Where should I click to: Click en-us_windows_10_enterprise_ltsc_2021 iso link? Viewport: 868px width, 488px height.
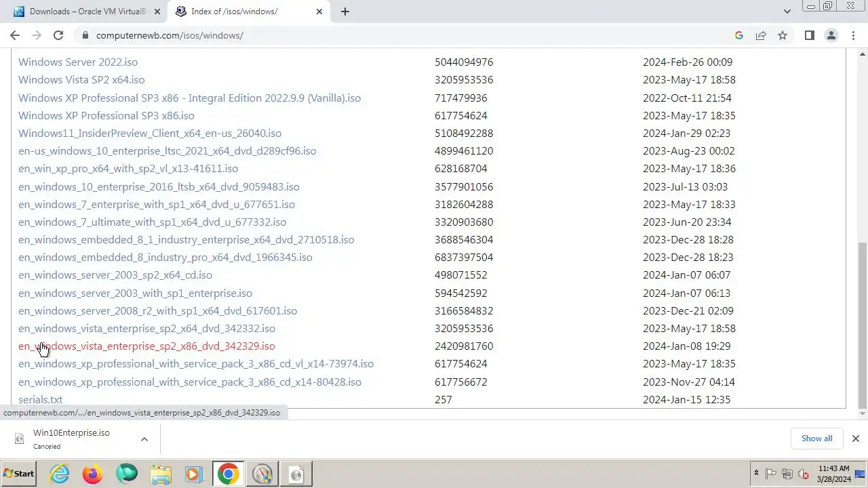167,150
